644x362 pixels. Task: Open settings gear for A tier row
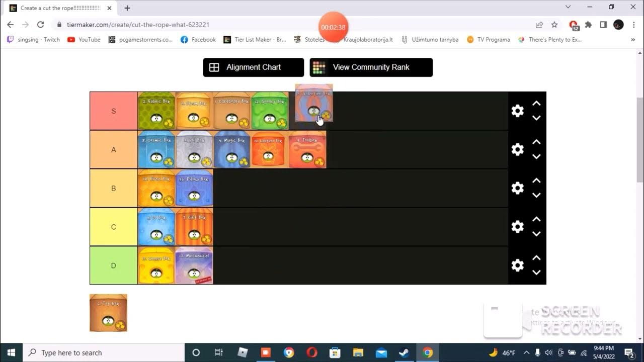coord(517,149)
